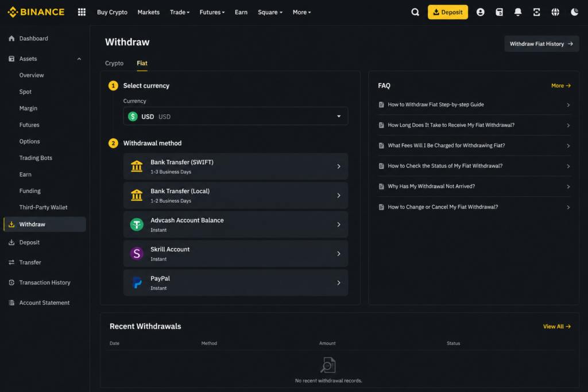This screenshot has width=588, height=392.
Task: Open Futures in the sidebar
Action: 29,125
